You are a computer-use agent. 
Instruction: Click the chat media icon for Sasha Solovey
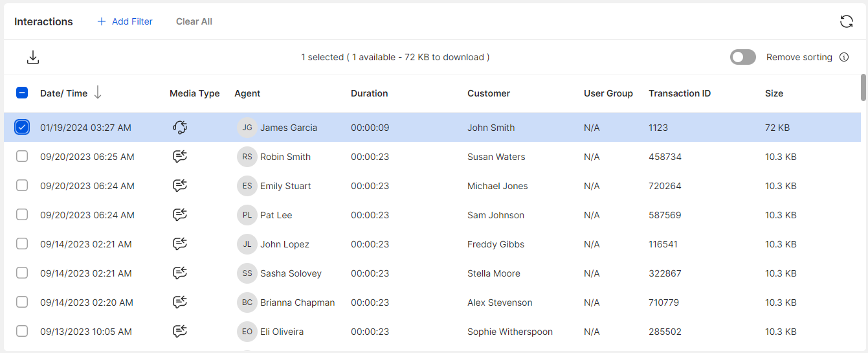coord(180,273)
